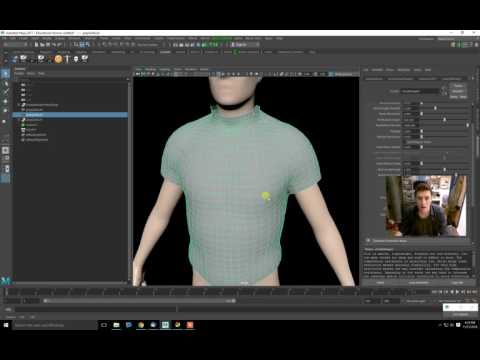This screenshot has height=360, width=480.
Task: Open the Windows Start menu
Action: pos(6,325)
